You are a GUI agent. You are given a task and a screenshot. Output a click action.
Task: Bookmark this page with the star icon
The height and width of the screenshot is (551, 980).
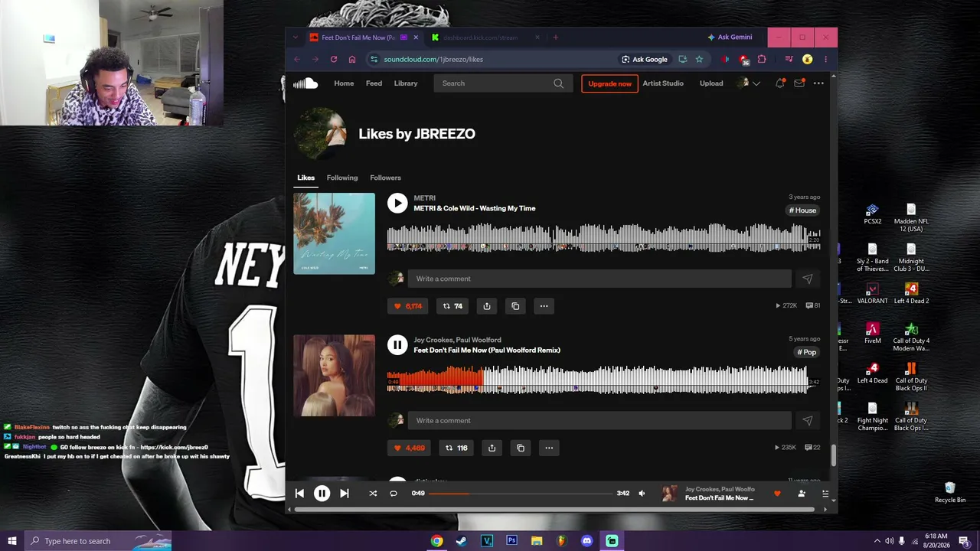tap(699, 59)
